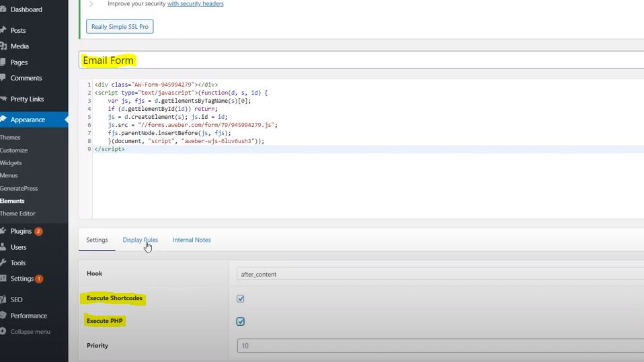Go to Media in the sidebar
This screenshot has width=644, height=362.
pyautogui.click(x=19, y=46)
